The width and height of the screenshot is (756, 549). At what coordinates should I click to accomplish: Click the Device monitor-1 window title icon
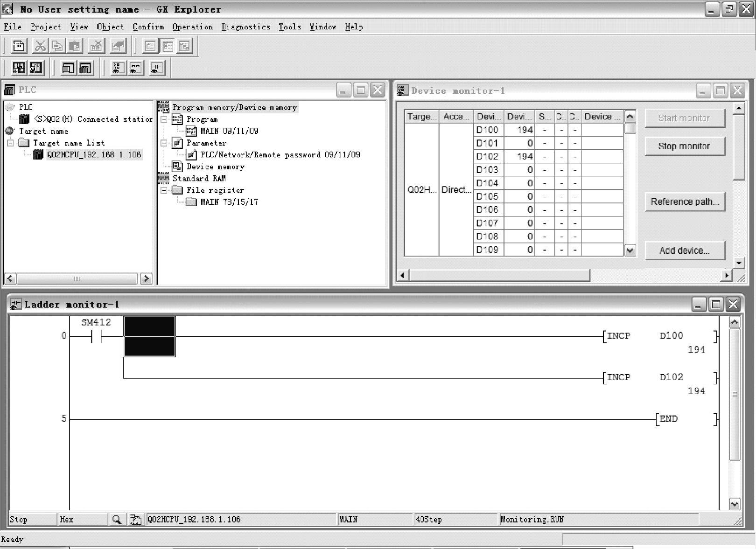point(403,90)
